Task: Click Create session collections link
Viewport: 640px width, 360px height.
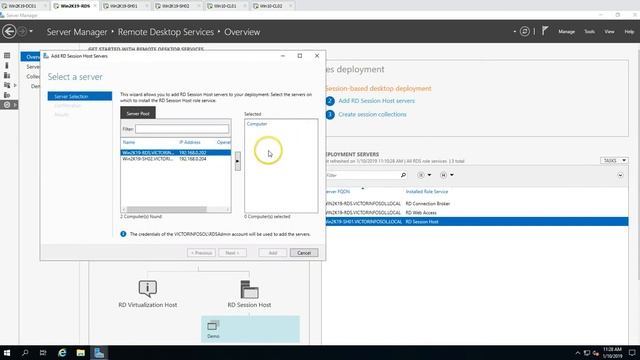Action: (372, 114)
